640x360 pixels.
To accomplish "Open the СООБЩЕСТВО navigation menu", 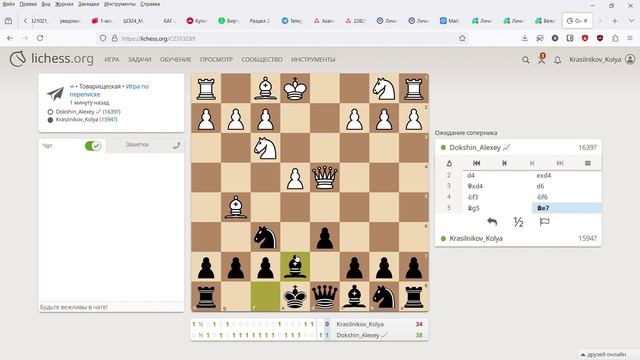I will click(x=262, y=60).
